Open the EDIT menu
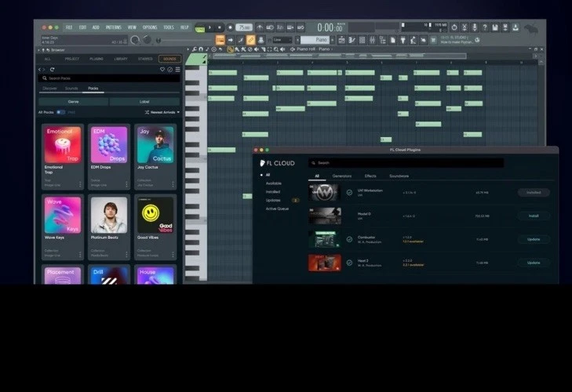 click(x=82, y=27)
